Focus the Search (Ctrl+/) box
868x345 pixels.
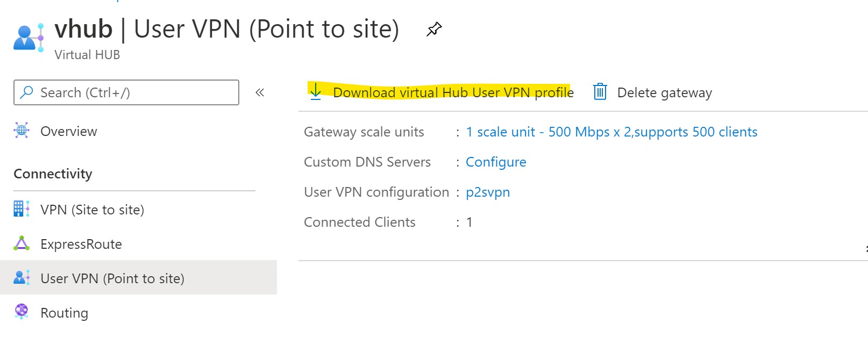coord(126,92)
